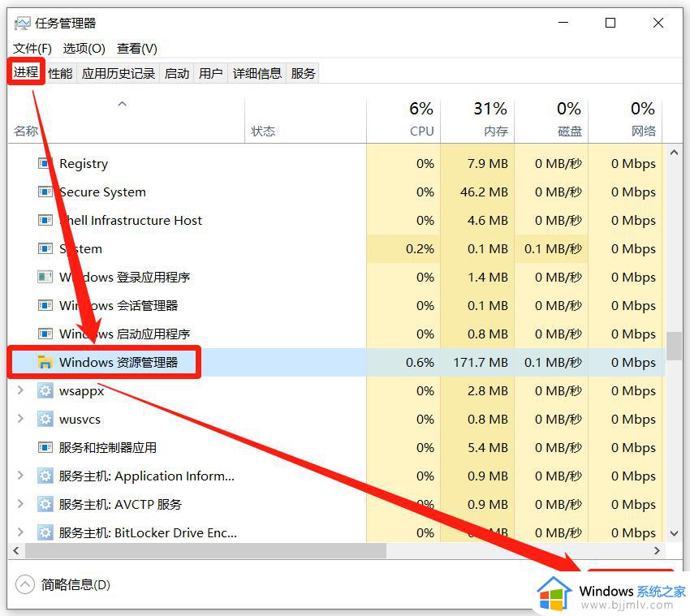Click the Windows 启动应用程序 icon
Viewport: 690px width, 616px height.
[45, 334]
